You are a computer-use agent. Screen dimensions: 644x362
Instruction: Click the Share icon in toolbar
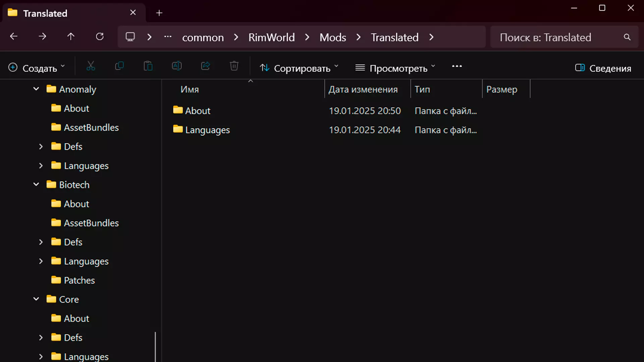pos(205,66)
